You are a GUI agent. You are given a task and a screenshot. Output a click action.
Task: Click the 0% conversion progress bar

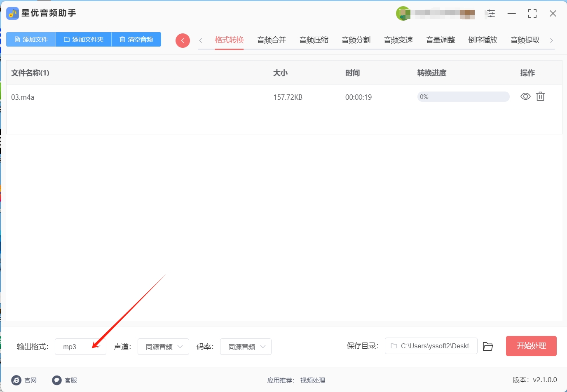[x=463, y=97]
